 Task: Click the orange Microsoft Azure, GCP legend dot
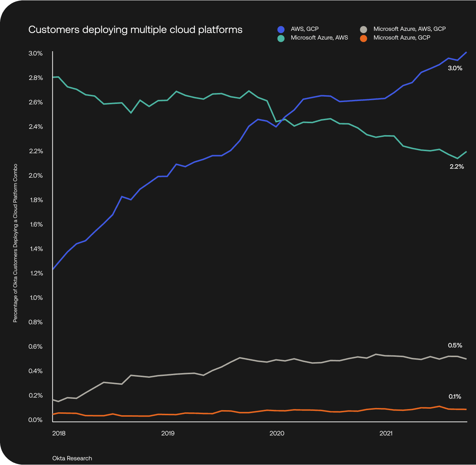click(363, 38)
